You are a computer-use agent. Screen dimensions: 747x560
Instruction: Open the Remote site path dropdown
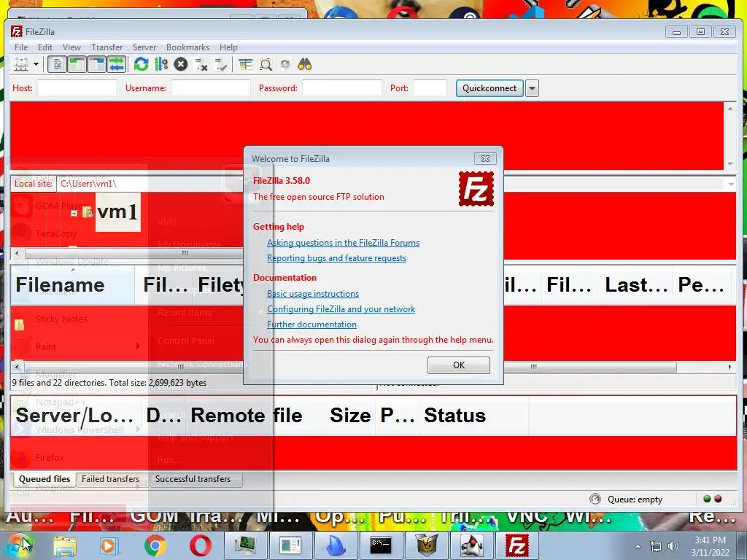(731, 184)
